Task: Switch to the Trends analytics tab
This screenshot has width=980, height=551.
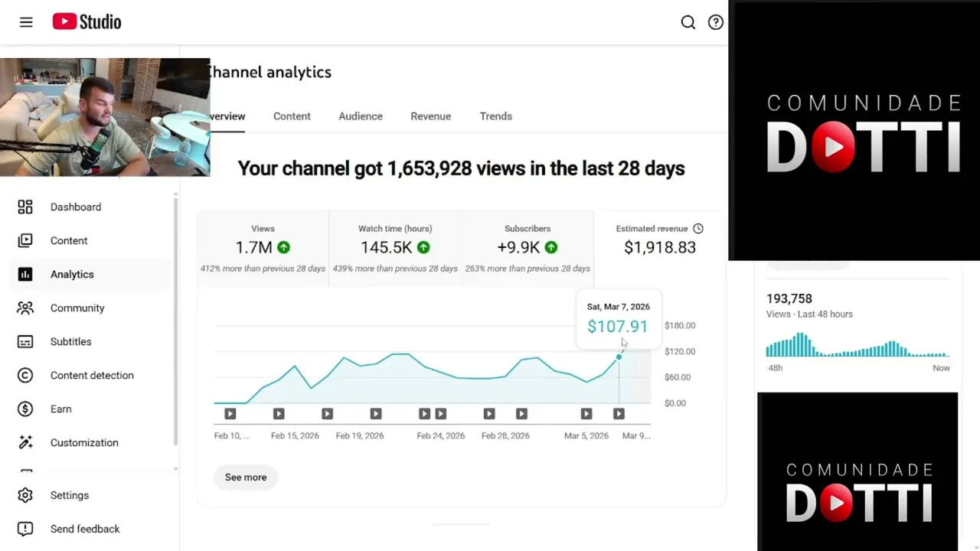Action: (496, 116)
